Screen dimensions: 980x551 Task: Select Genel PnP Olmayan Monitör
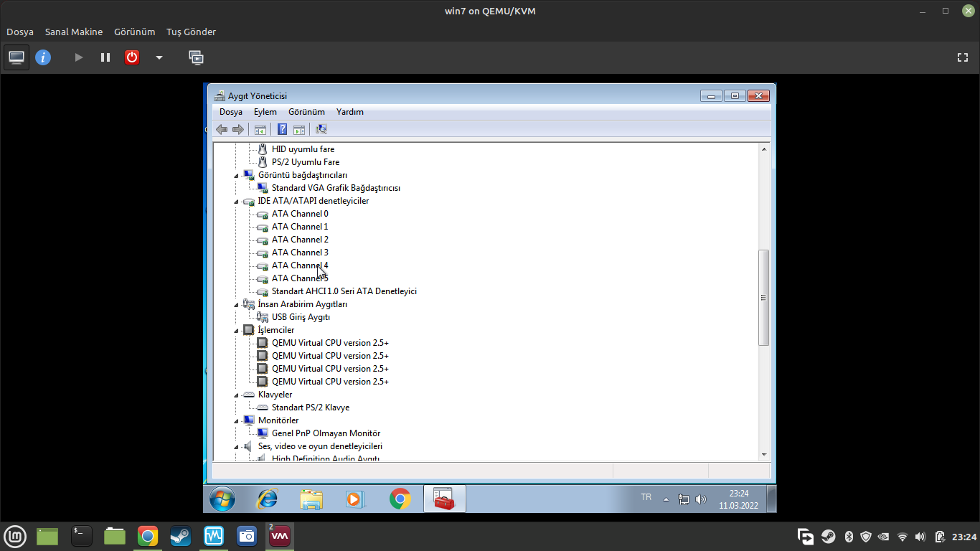click(x=326, y=433)
